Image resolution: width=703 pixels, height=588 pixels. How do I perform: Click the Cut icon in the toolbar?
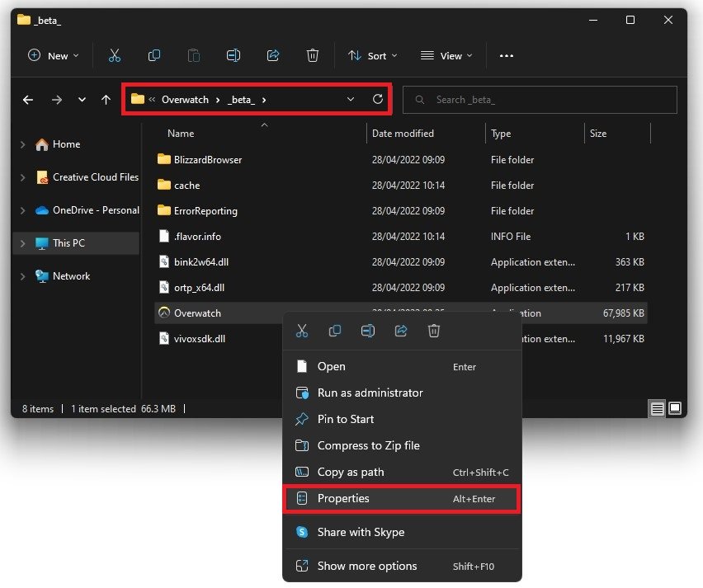115,55
